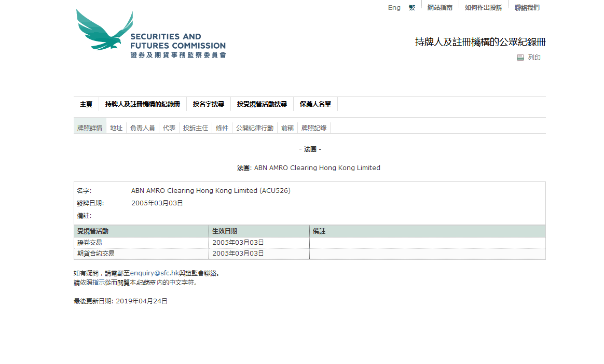The width and height of the screenshot is (604, 364).
Task: Click the SFC eagle logo
Action: pos(150,34)
